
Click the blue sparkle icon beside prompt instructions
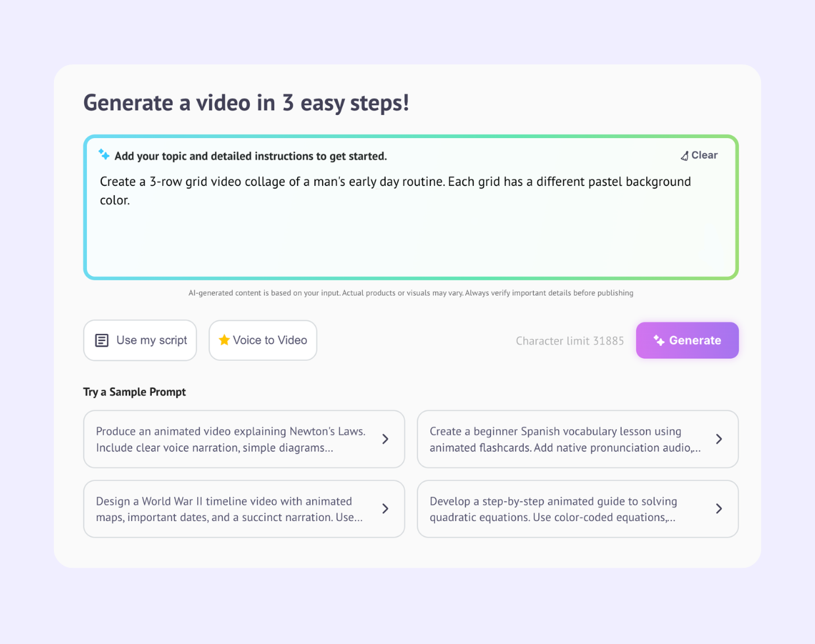point(104,154)
